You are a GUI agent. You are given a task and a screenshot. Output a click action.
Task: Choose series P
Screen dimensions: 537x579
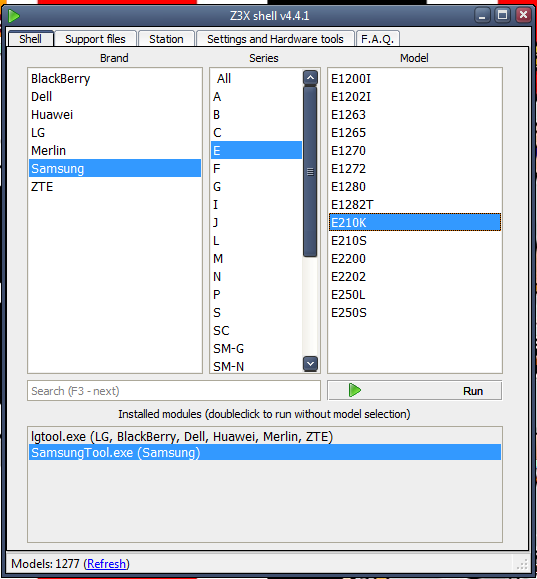click(x=256, y=294)
